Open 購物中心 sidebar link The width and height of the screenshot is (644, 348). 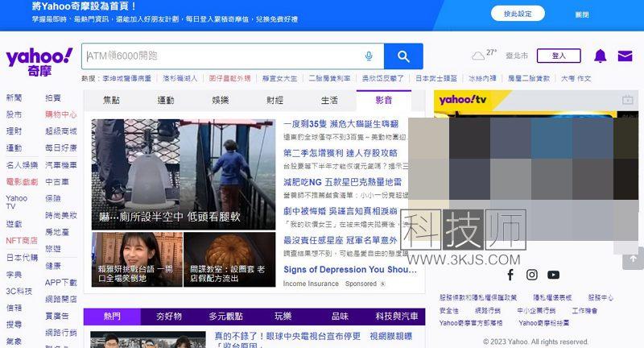pos(61,114)
